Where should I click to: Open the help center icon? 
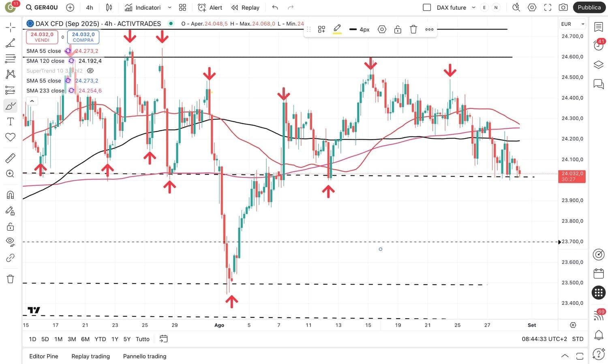point(599,354)
